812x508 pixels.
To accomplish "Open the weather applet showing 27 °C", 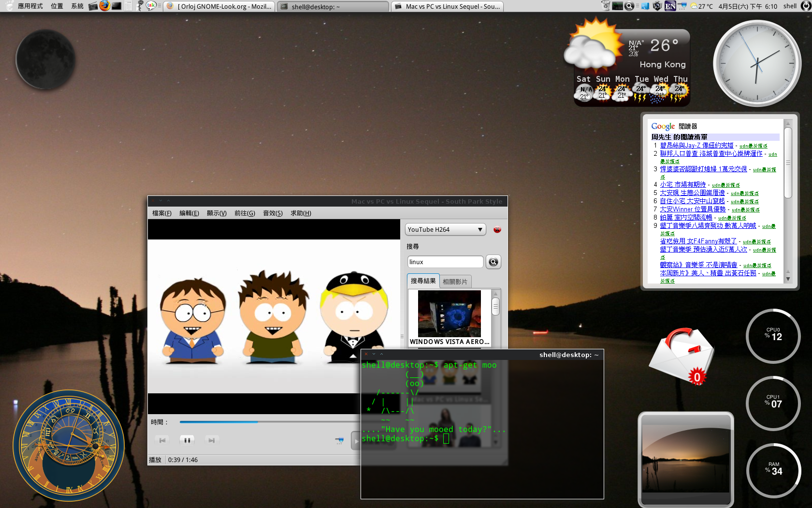I will tap(701, 6).
